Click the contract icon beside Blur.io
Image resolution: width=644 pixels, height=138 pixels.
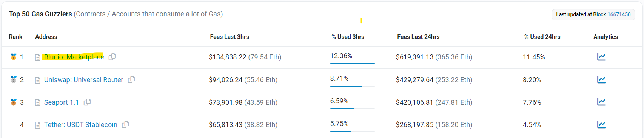[x=38, y=57]
